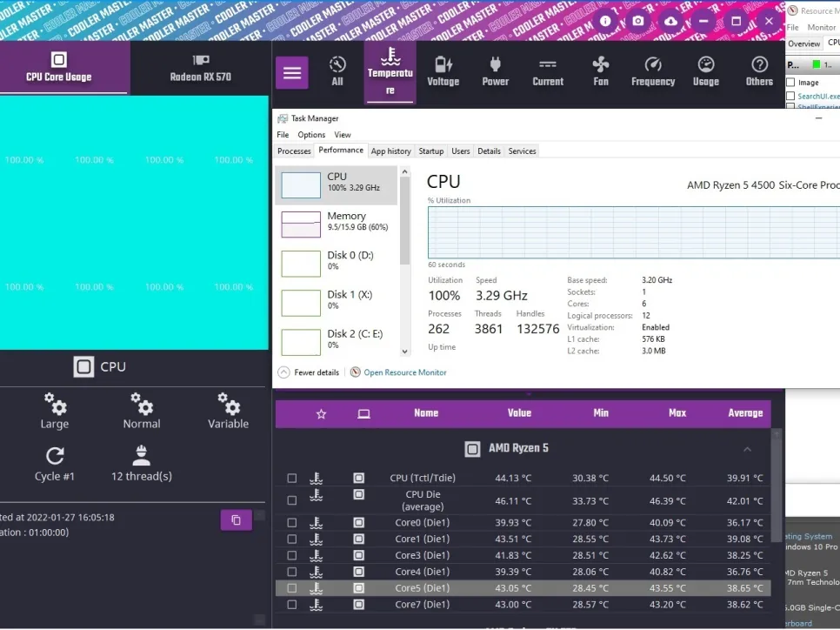840x630 pixels.
Task: Click the chip icon for Core0 (Die1)
Action: (359, 522)
